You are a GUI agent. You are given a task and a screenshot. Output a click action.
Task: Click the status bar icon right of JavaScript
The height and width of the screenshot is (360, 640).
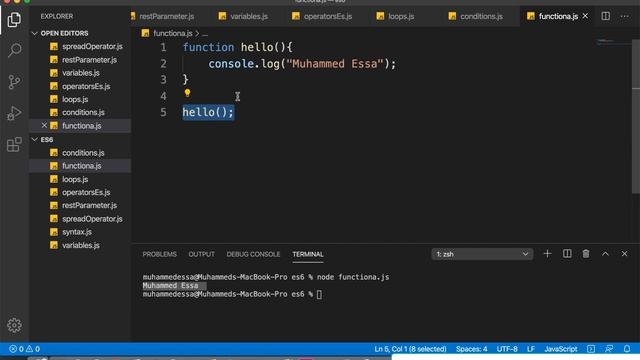coord(591,349)
